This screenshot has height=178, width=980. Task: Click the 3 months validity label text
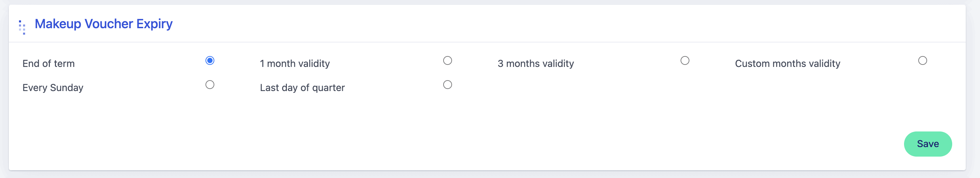pyautogui.click(x=535, y=64)
